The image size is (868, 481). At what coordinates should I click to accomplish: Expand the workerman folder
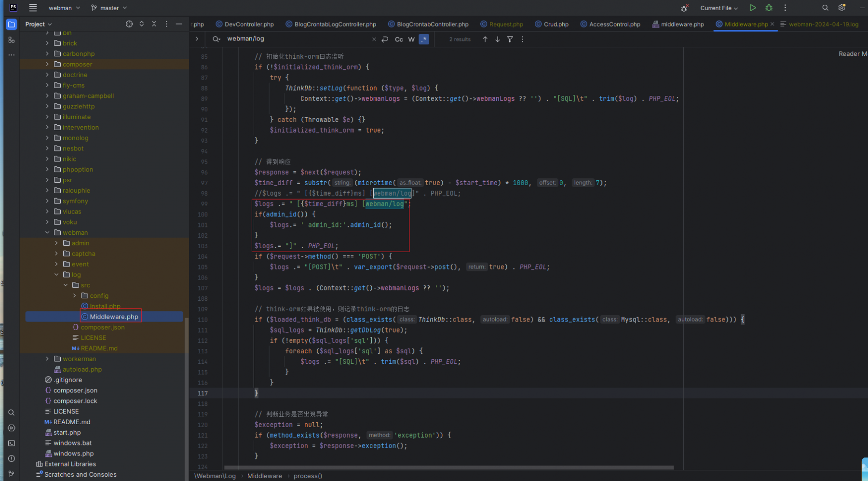(x=47, y=359)
